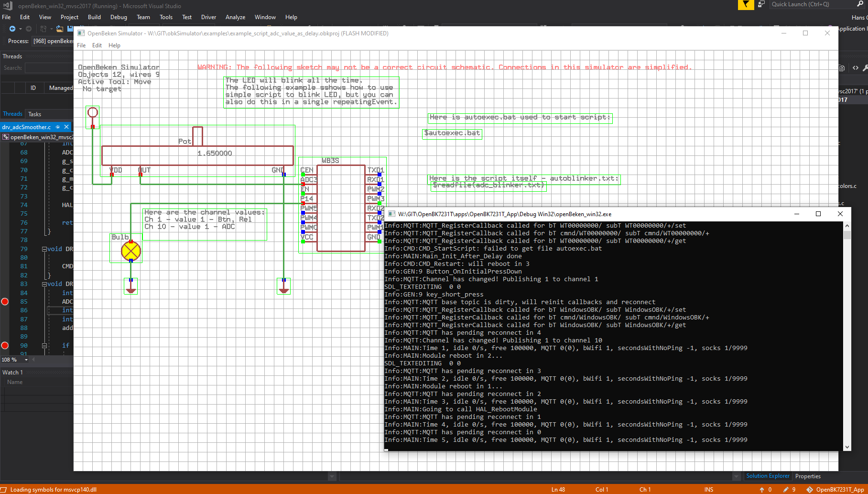The height and width of the screenshot is (494, 868).
Task: Click the Save disk icon in toolbar
Action: [70, 29]
